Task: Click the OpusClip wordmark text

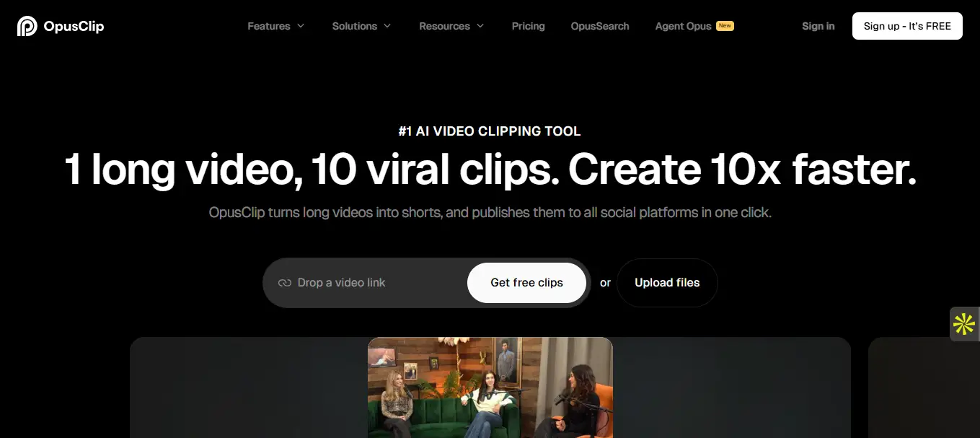Action: point(74,26)
